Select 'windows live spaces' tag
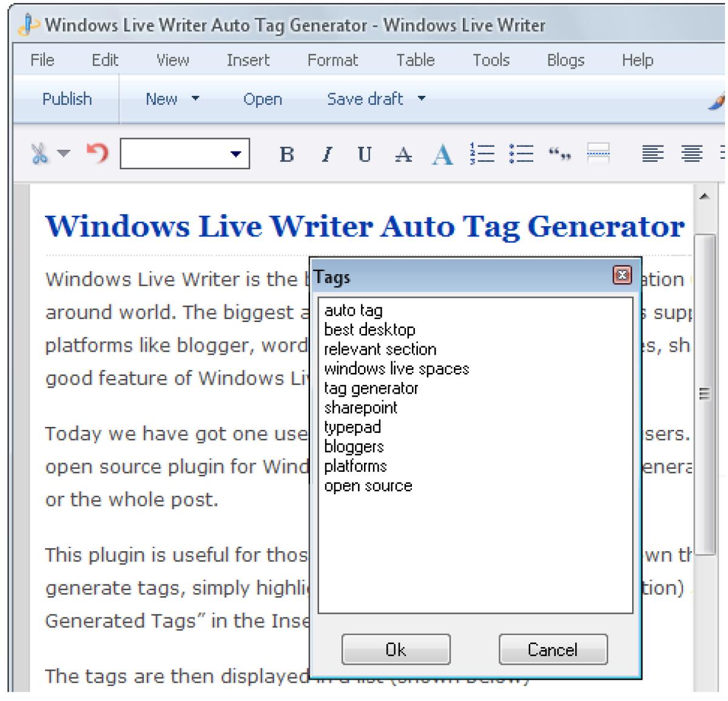The width and height of the screenshot is (728, 701). (x=397, y=369)
